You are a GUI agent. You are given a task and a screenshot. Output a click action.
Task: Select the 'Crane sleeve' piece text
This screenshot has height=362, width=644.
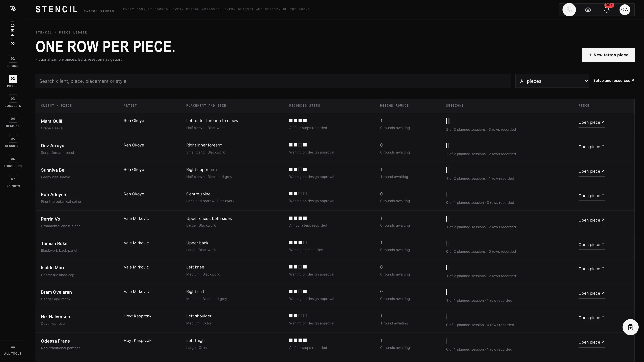click(x=52, y=128)
